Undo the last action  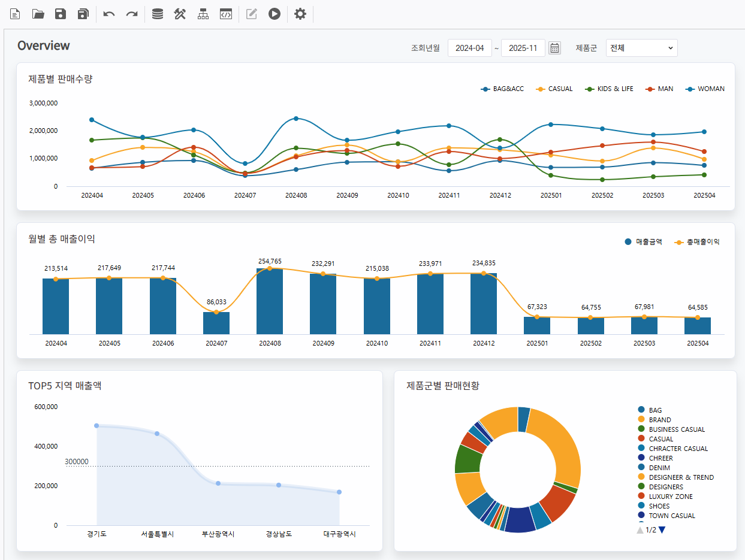[109, 14]
